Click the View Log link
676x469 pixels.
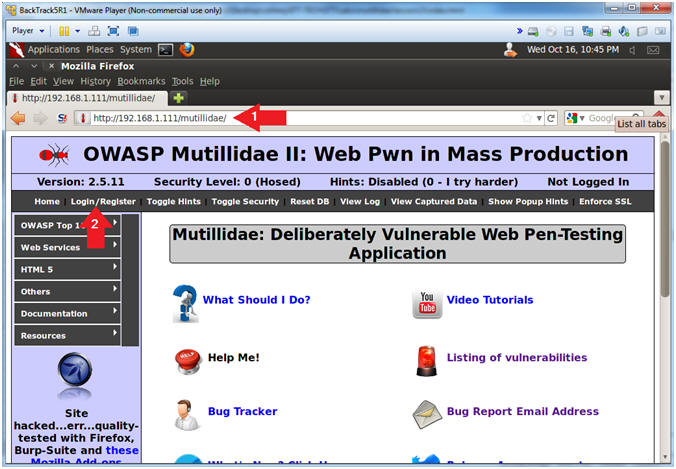point(360,201)
